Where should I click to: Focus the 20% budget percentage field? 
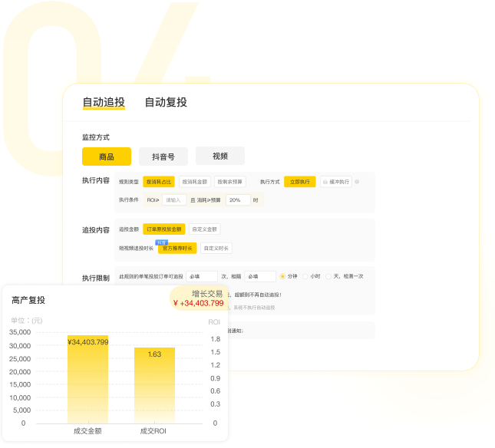[238, 200]
